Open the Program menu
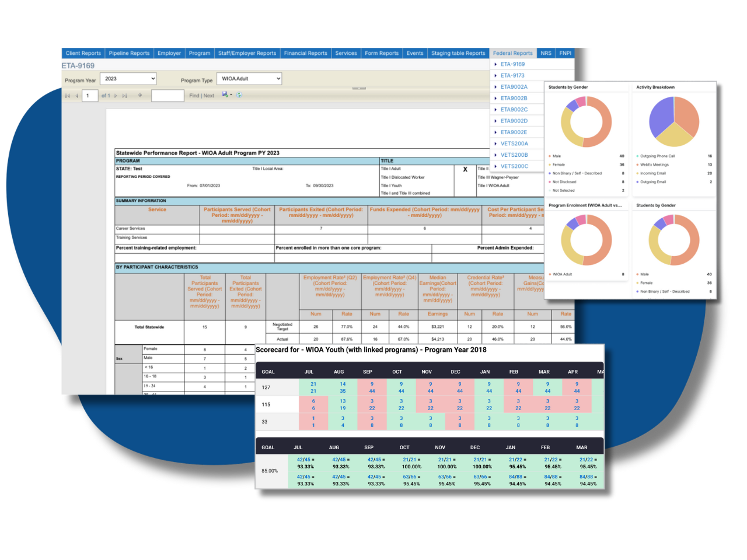Viewport: 747px width, 560px height. [200, 53]
